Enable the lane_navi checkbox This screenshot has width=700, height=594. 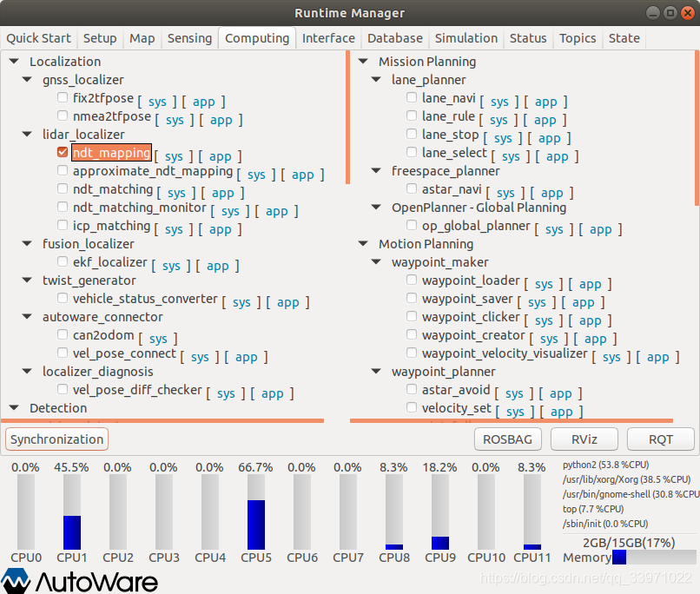pyautogui.click(x=412, y=97)
